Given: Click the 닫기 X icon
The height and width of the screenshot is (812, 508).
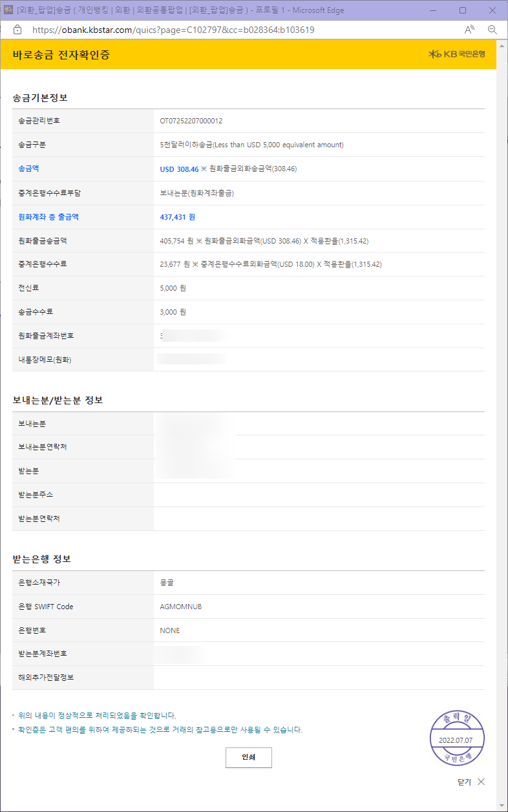Looking at the screenshot, I should pos(481,782).
